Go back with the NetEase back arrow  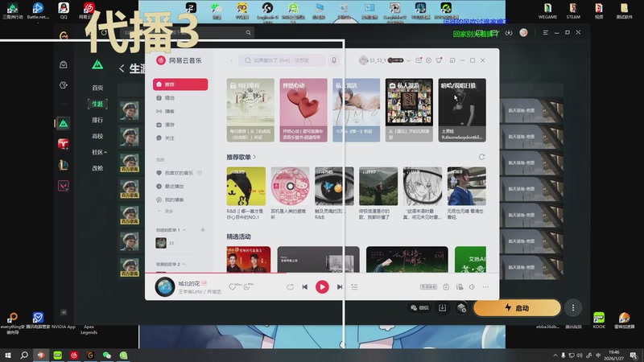(231, 60)
